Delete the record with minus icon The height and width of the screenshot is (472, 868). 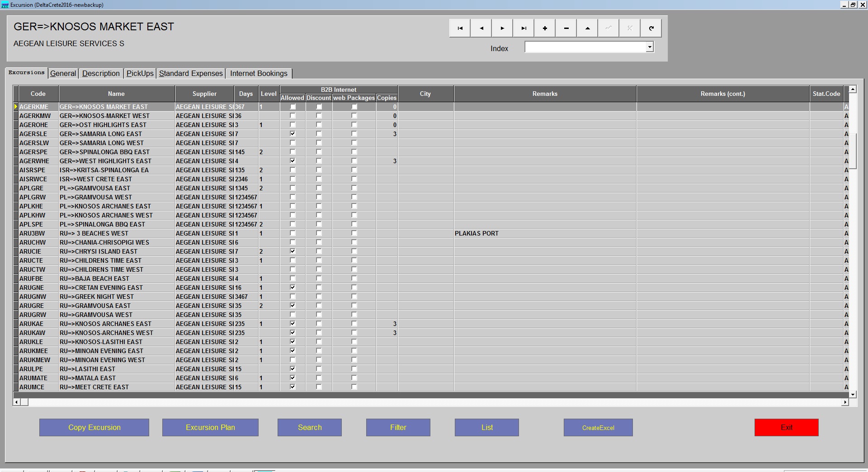(x=566, y=28)
